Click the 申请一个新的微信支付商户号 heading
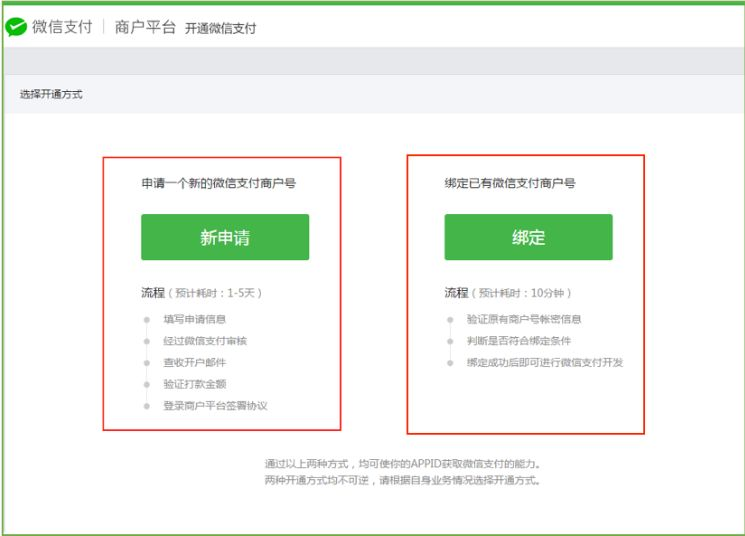The width and height of the screenshot is (745, 536). tap(219, 183)
